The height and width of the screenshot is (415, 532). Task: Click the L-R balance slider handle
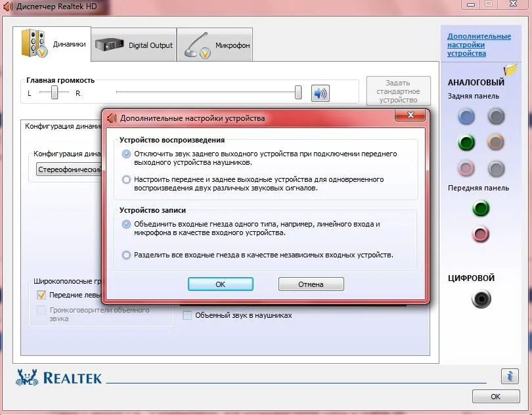(55, 93)
